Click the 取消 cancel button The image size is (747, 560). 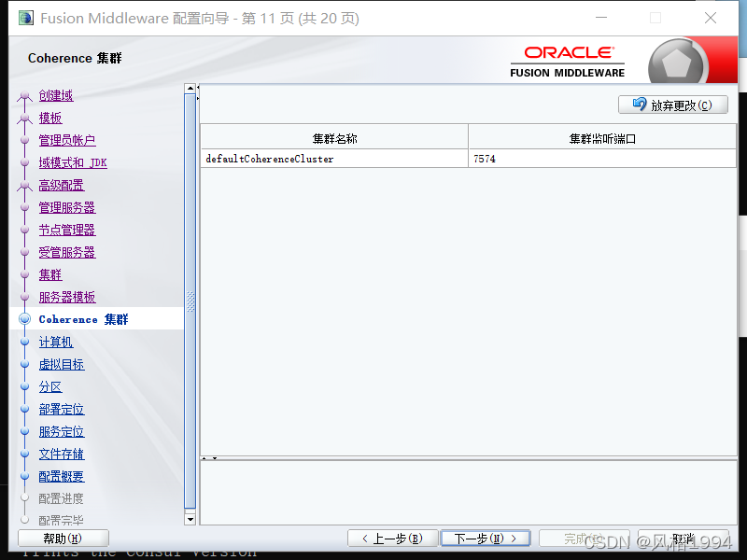[684, 539]
